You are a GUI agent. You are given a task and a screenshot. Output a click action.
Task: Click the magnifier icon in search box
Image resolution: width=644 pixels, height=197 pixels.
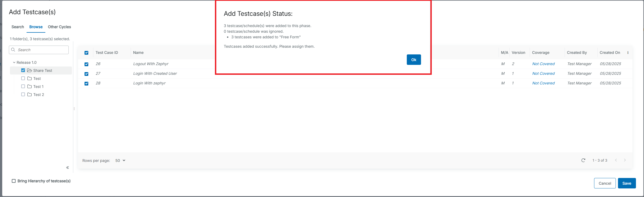click(13, 50)
